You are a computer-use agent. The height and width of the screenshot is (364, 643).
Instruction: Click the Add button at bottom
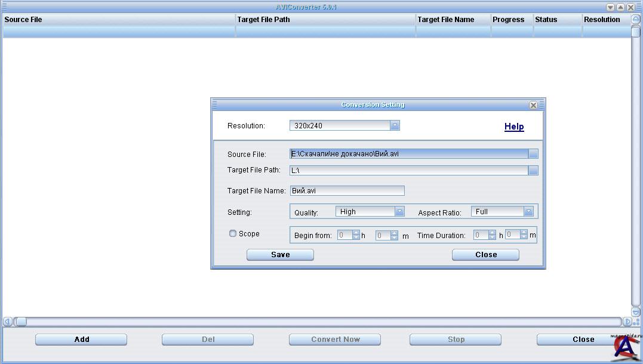click(81, 340)
